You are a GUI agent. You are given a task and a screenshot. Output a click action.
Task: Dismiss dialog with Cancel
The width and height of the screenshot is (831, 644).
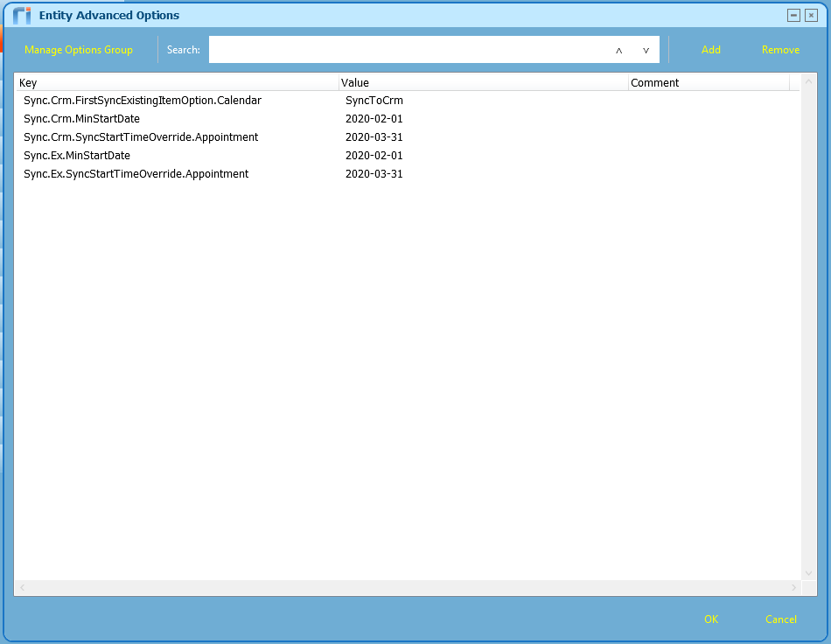(780, 619)
